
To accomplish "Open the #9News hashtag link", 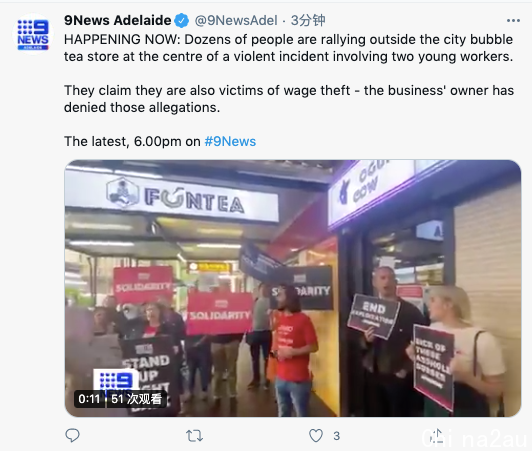I will pyautogui.click(x=230, y=142).
